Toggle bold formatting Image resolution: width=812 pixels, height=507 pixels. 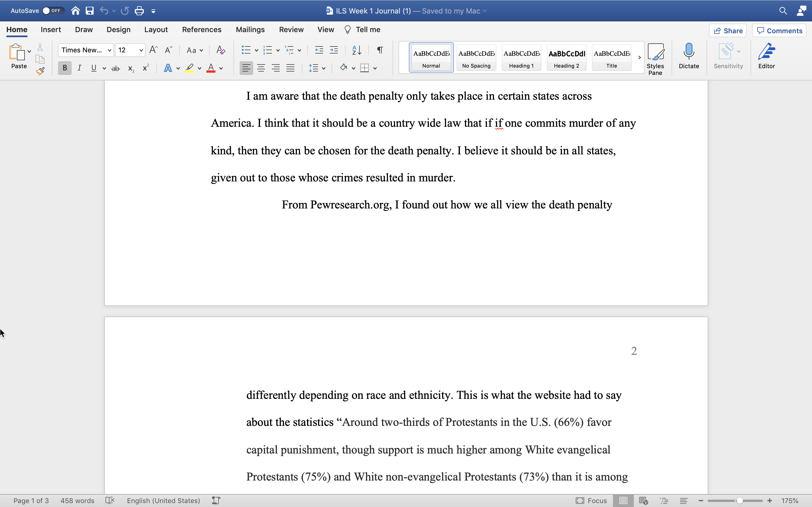click(x=64, y=68)
